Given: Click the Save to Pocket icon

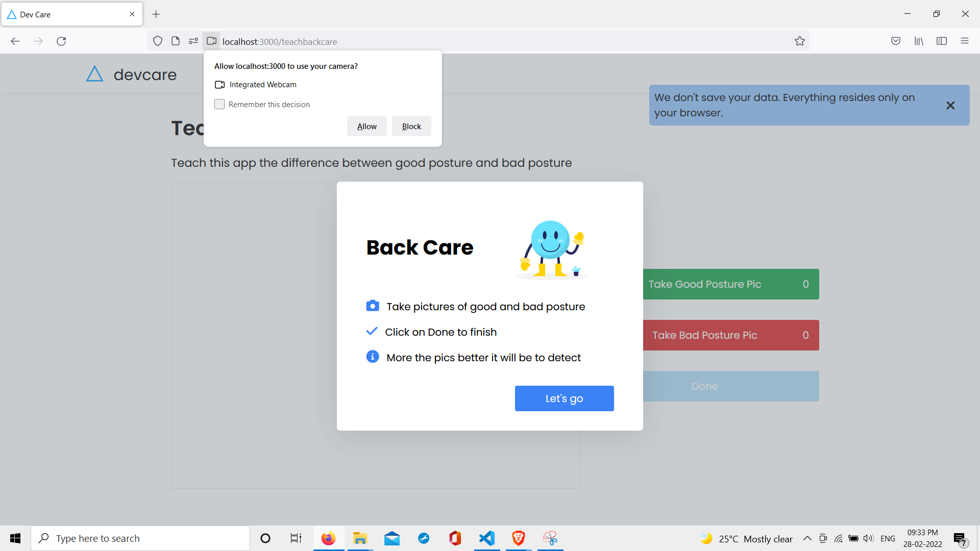Looking at the screenshot, I should pos(896,41).
